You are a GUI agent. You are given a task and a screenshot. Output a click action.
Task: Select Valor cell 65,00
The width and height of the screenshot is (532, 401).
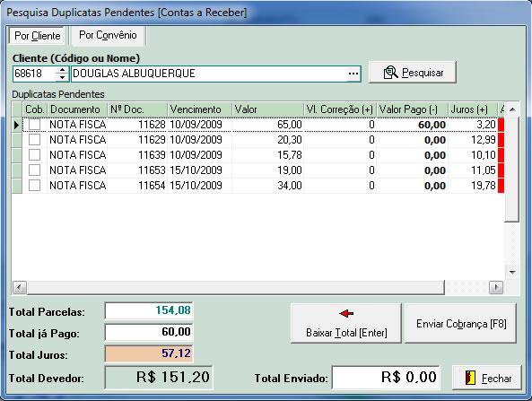267,125
